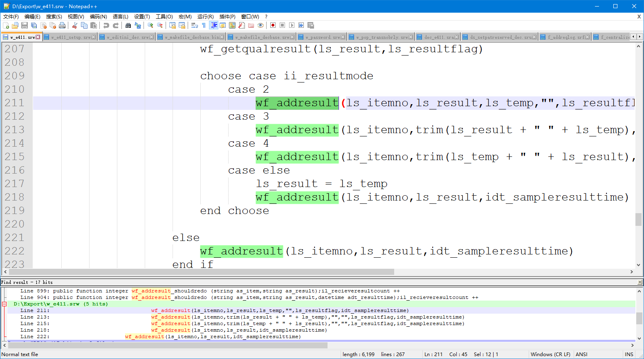Start macro recording with red dot
Viewport: 644px width, 359px height.
coord(273,25)
